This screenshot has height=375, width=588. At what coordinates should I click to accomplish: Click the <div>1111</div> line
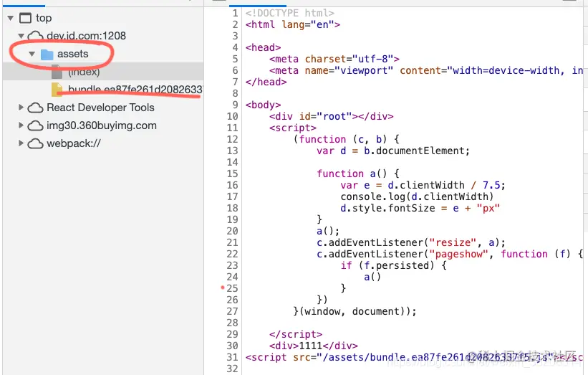pyautogui.click(x=314, y=346)
